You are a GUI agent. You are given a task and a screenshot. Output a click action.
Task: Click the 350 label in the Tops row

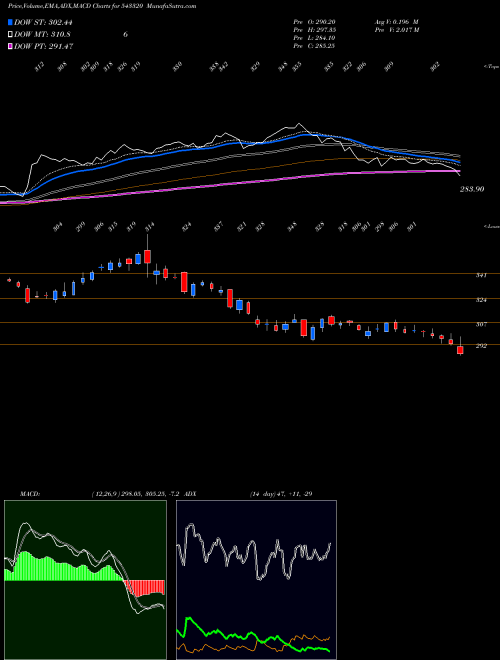click(178, 66)
